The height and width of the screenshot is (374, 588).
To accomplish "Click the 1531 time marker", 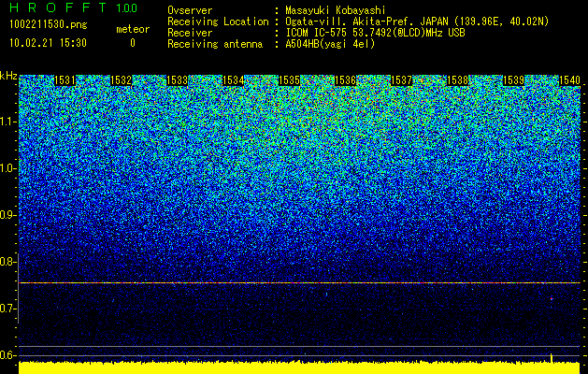I will [65, 80].
